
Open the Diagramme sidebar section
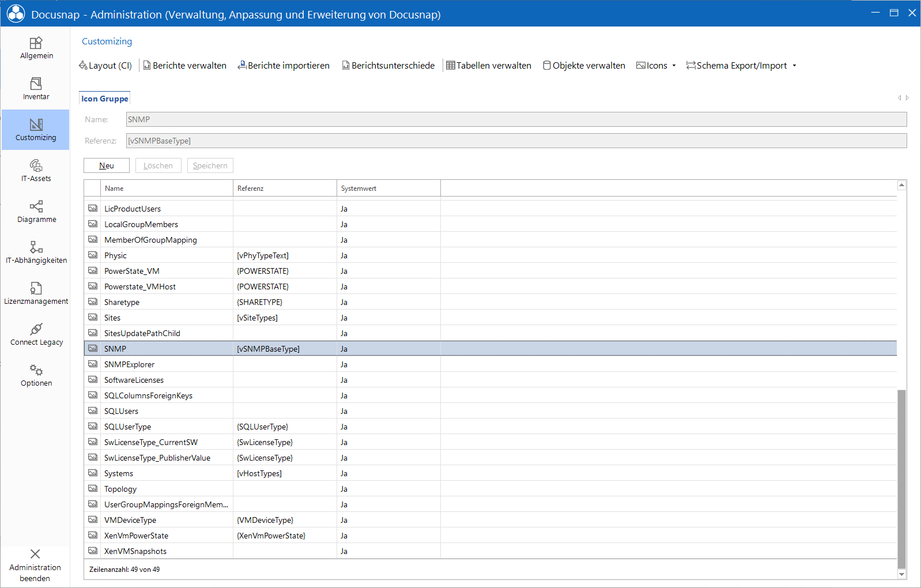pyautogui.click(x=36, y=212)
